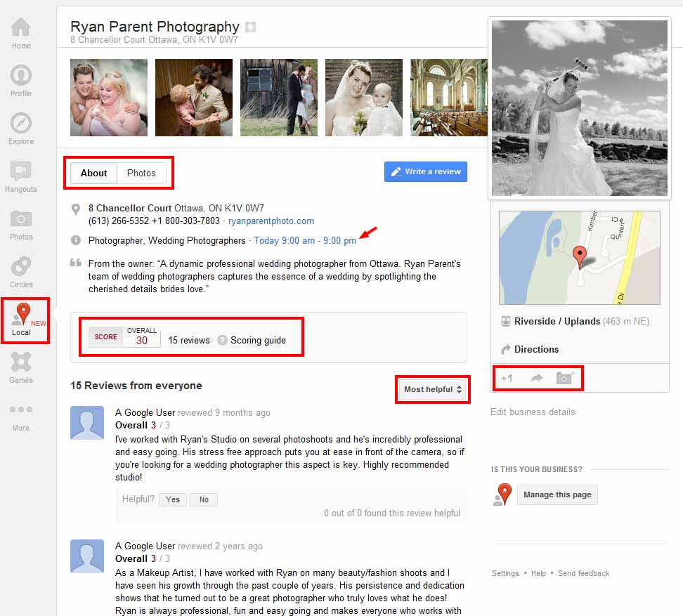The width and height of the screenshot is (683, 616).
Task: Open the Explore compass icon
Action: click(21, 123)
